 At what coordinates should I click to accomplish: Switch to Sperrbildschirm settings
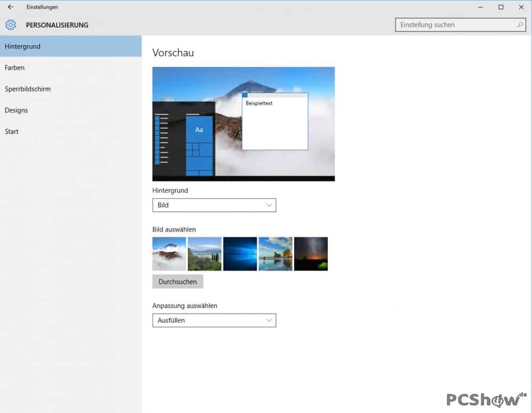[71, 89]
